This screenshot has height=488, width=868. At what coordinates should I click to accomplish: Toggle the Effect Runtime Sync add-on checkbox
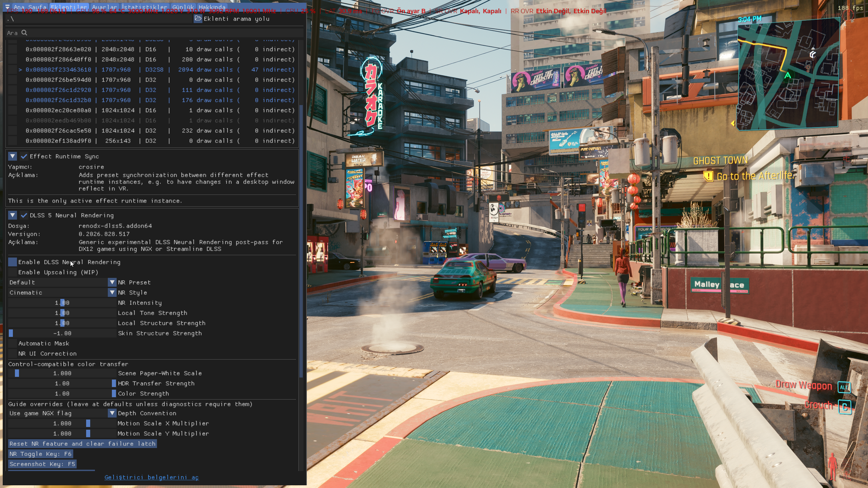tap(24, 156)
